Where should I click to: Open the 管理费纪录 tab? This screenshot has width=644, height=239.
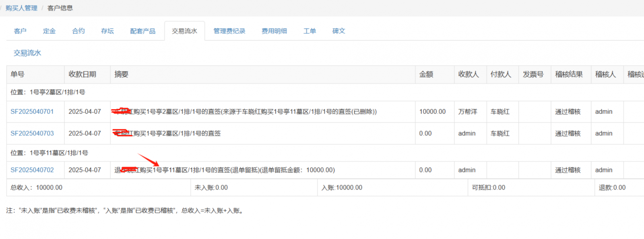(x=229, y=31)
